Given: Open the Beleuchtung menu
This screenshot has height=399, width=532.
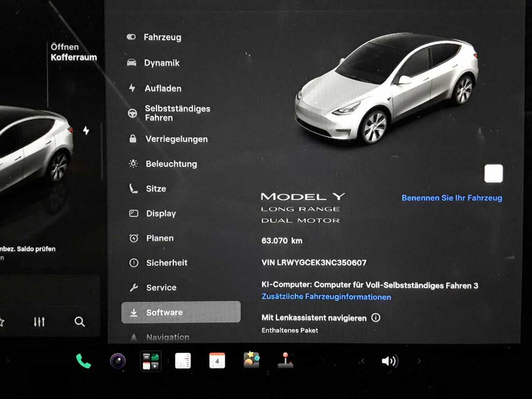Looking at the screenshot, I should pos(171,164).
